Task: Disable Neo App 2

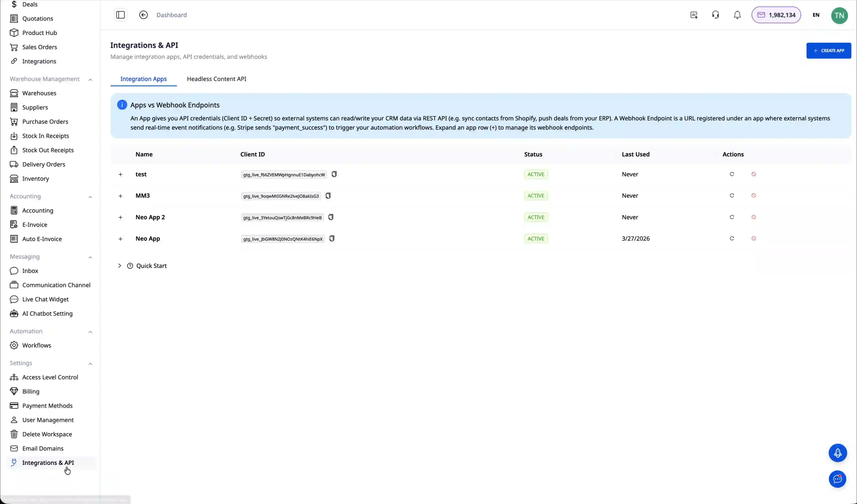Action: [754, 217]
